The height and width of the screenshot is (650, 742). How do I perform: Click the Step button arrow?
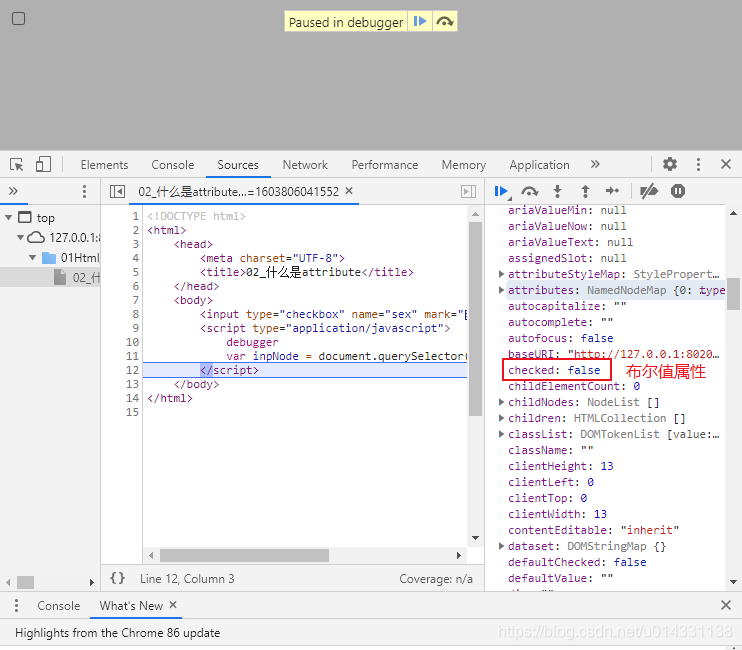(612, 191)
